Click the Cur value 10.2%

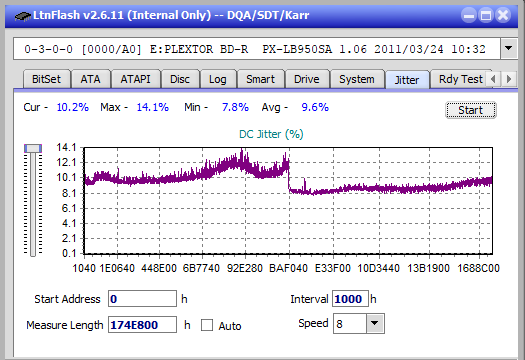[x=73, y=107]
